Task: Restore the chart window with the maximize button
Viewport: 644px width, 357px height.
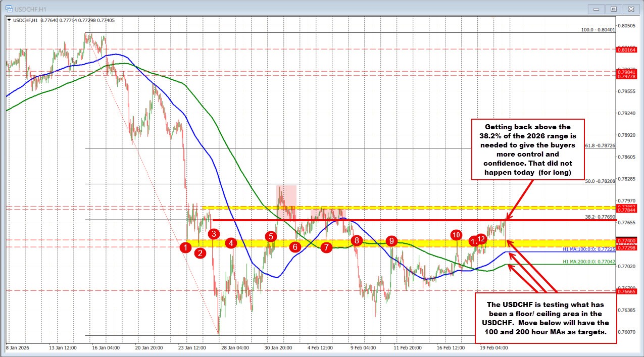Action: [x=613, y=9]
